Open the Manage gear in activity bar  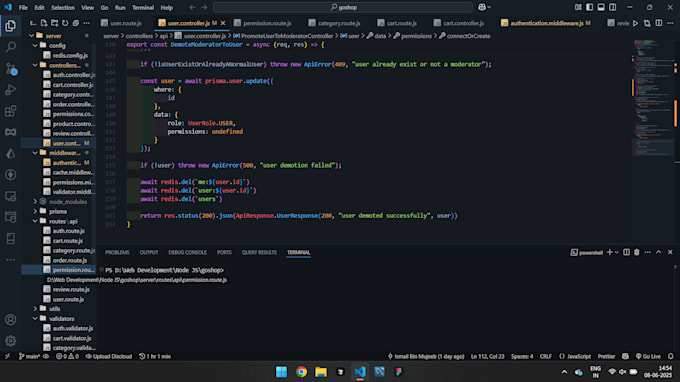point(10,341)
